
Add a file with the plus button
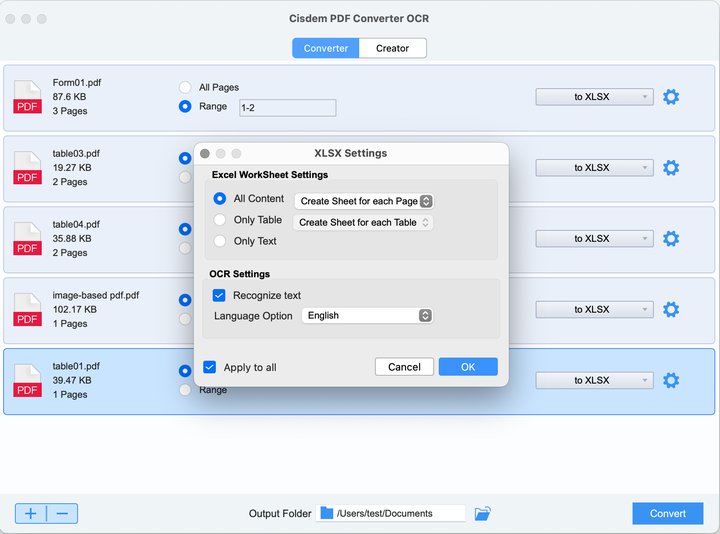coord(31,513)
